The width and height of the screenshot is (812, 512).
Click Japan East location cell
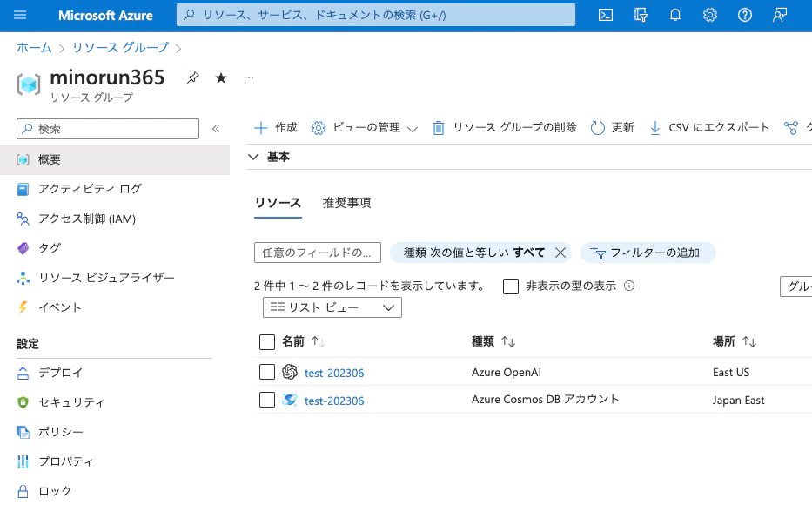coord(739,400)
